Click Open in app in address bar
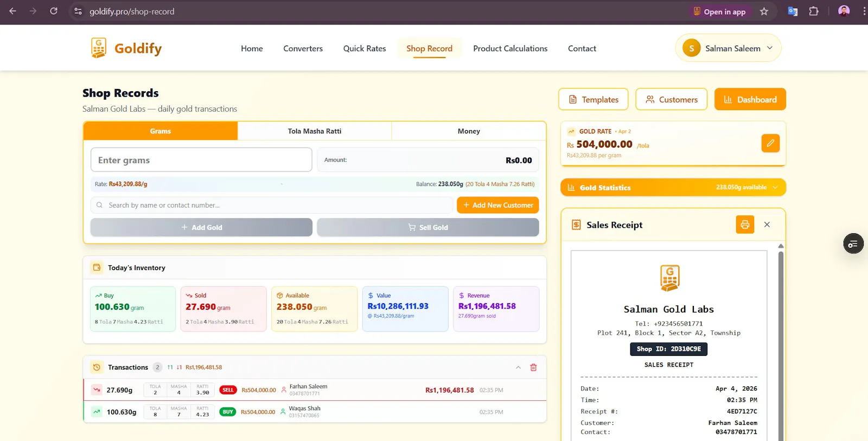 pos(720,11)
